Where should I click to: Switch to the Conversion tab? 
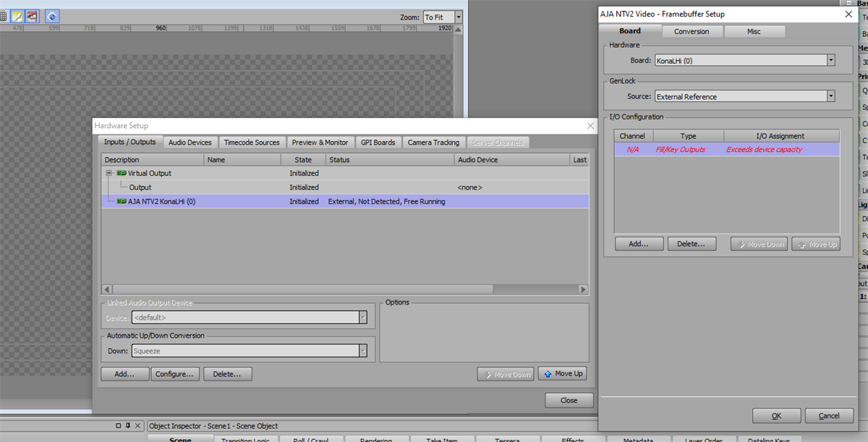(x=692, y=31)
